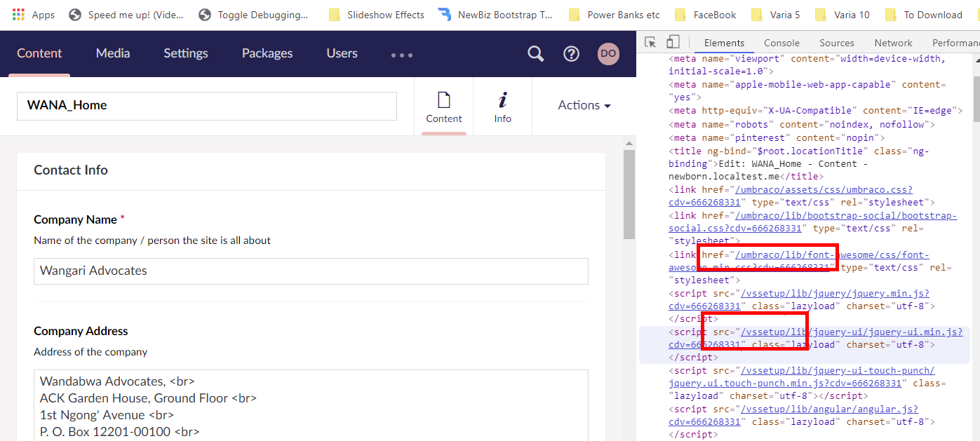Screen dimensions: 980x441
Task: Open the help question mark icon
Action: click(x=572, y=54)
